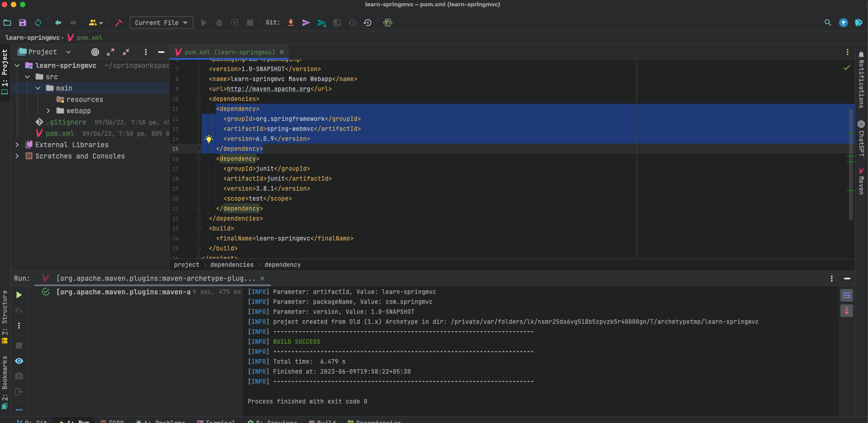
Task: Open the Bookmarks tool window tab
Action: tap(5, 382)
